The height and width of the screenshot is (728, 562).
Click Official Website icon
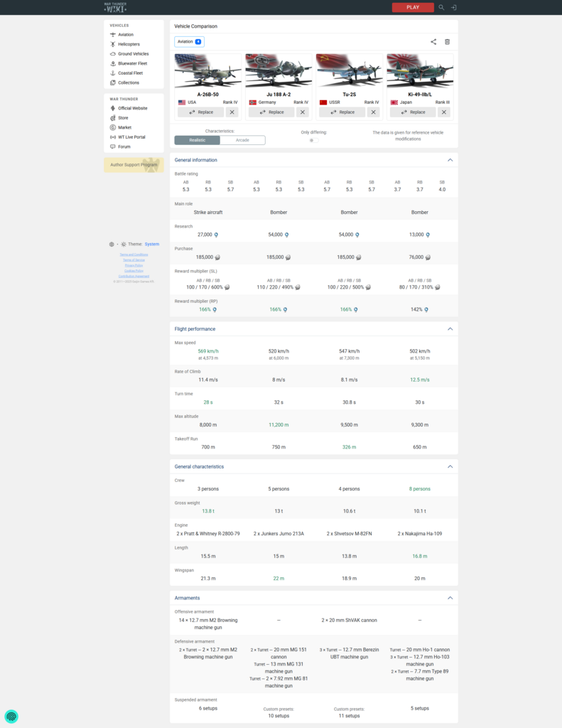[113, 108]
